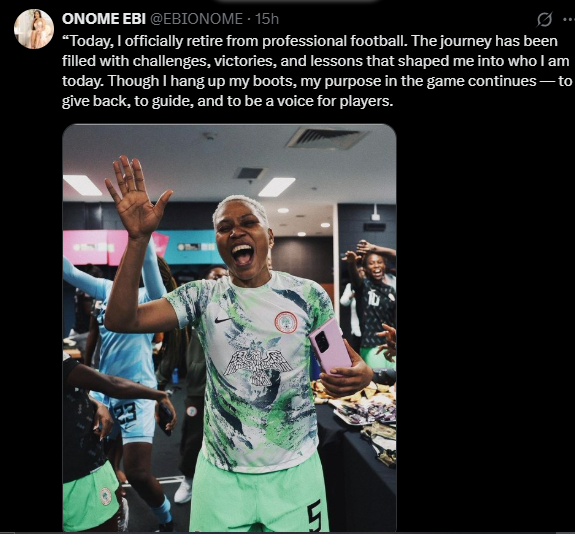Click the pink phone in the photo
Screen dimensions: 575x534
point(330,347)
